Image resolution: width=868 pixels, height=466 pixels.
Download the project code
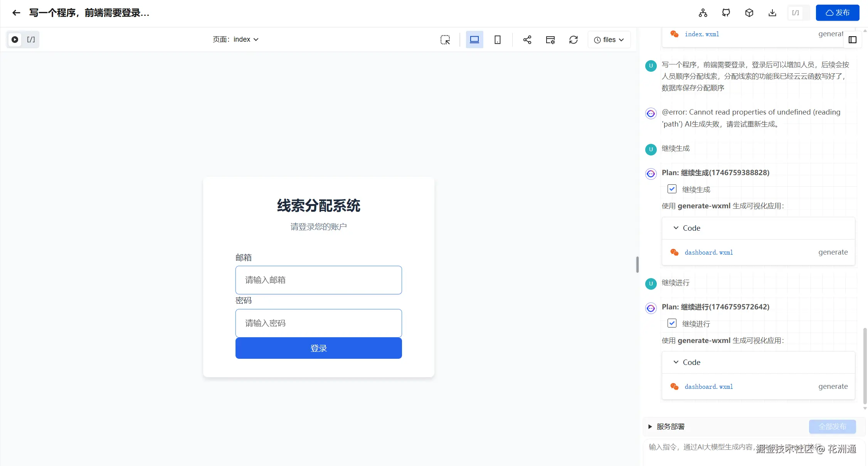pos(772,12)
